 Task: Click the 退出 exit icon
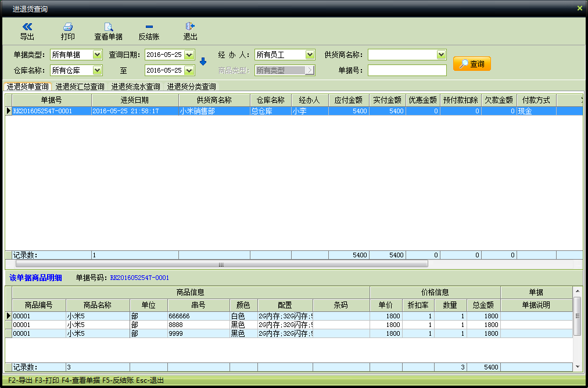190,27
